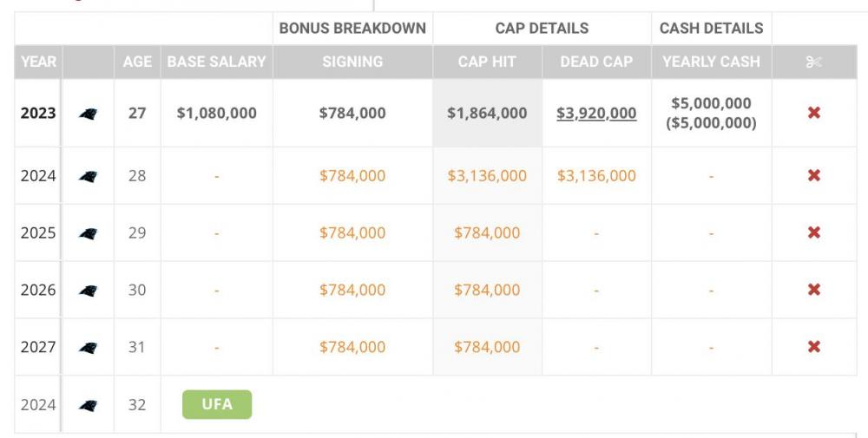Click the YEARLY CASH column header
This screenshot has height=438, width=868.
point(711,62)
